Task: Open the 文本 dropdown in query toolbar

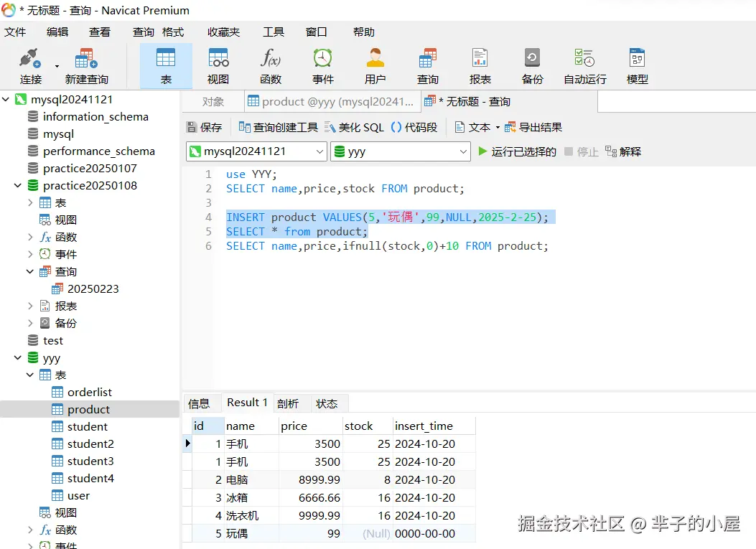Action: (477, 127)
